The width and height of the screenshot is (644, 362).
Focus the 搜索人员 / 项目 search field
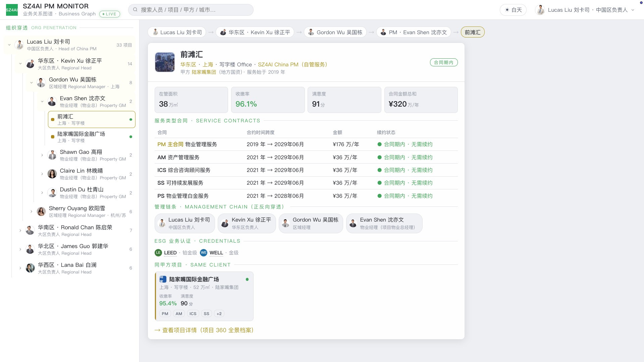(191, 10)
